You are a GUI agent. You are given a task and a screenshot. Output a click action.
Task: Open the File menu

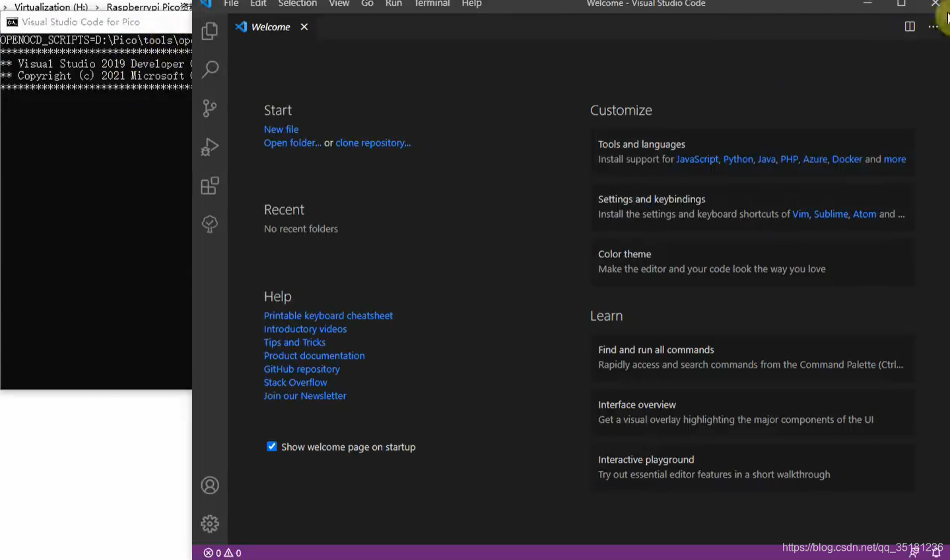click(x=231, y=3)
